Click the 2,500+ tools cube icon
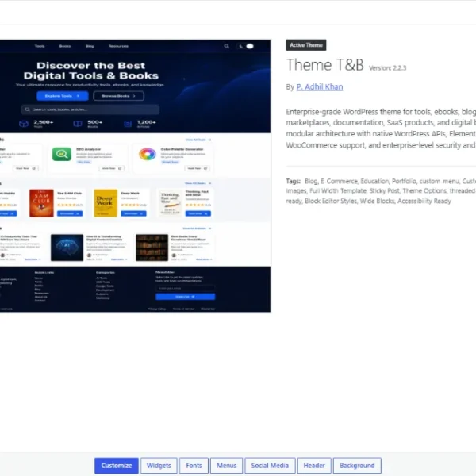Viewport: 476px width, 476px height. [24, 124]
